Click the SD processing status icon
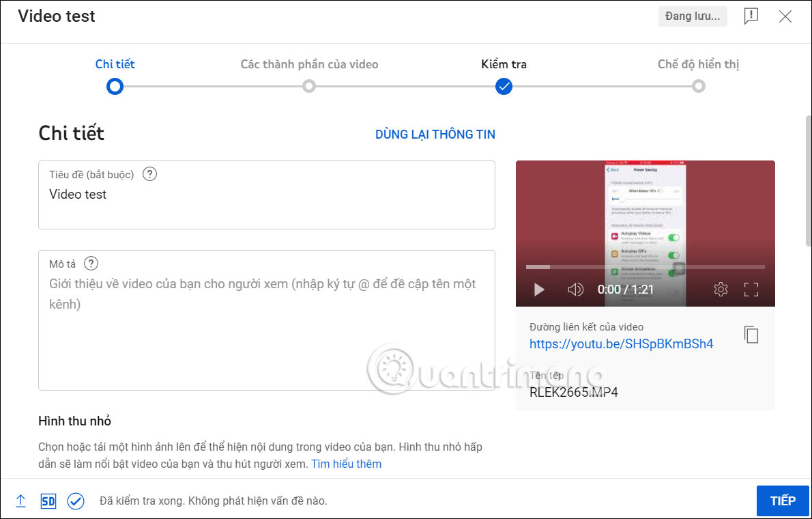 [x=48, y=501]
